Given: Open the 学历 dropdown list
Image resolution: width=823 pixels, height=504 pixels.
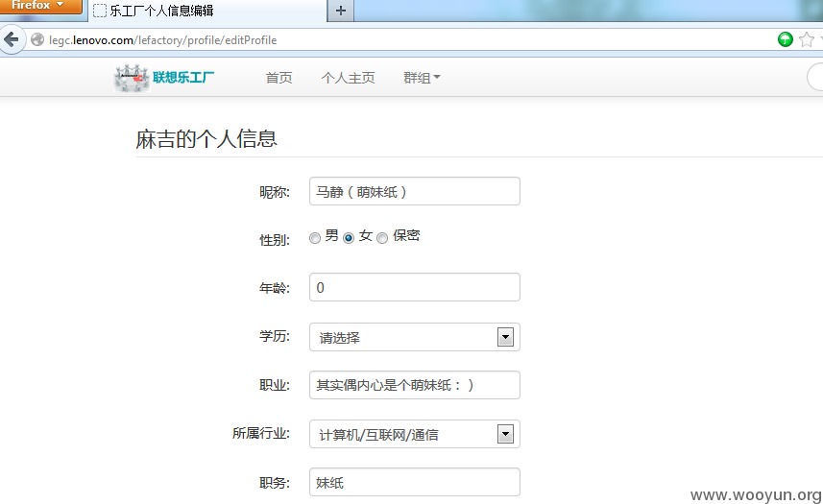Looking at the screenshot, I should point(415,337).
